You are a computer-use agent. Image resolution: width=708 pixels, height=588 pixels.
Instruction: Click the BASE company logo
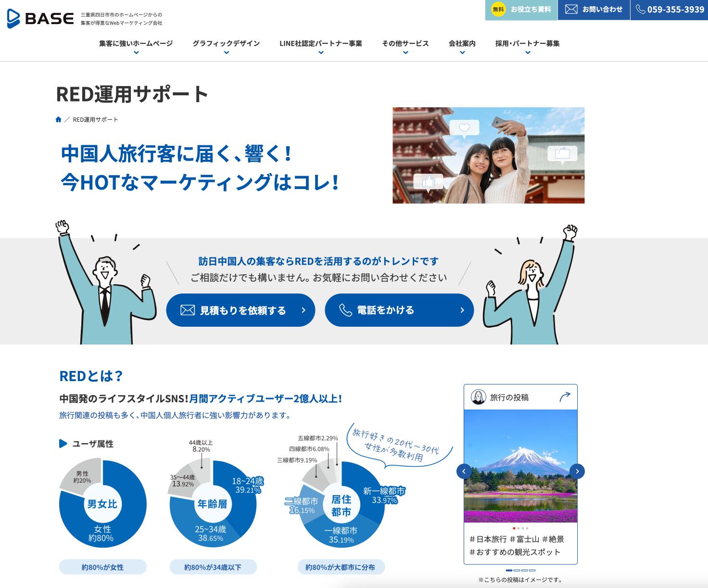pyautogui.click(x=40, y=19)
